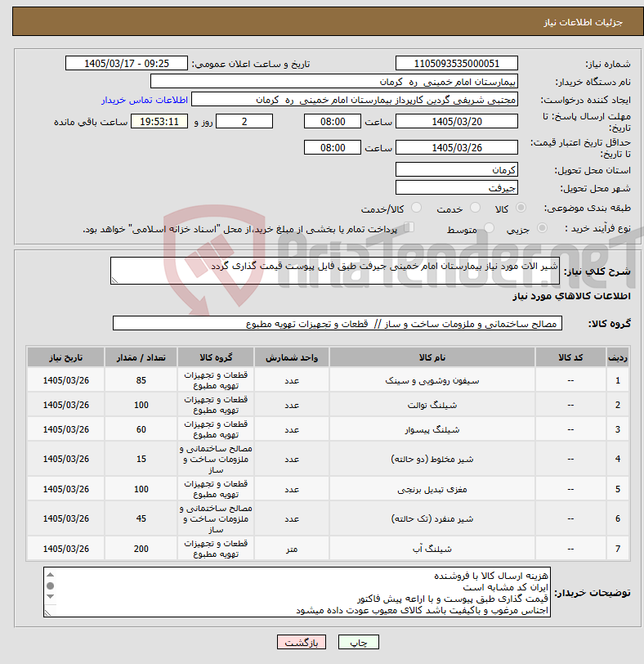Click quantity 85 in row 1
The width and height of the screenshot is (644, 664).
click(x=141, y=380)
